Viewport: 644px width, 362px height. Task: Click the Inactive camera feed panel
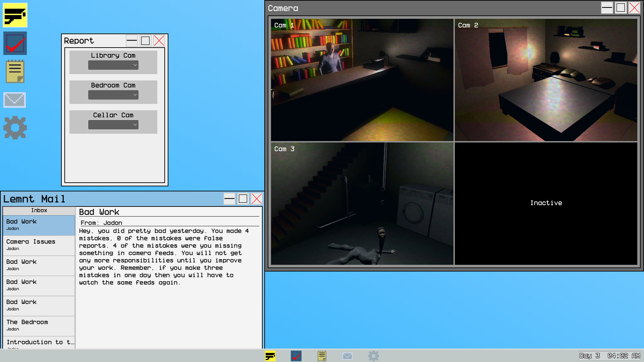pos(546,203)
